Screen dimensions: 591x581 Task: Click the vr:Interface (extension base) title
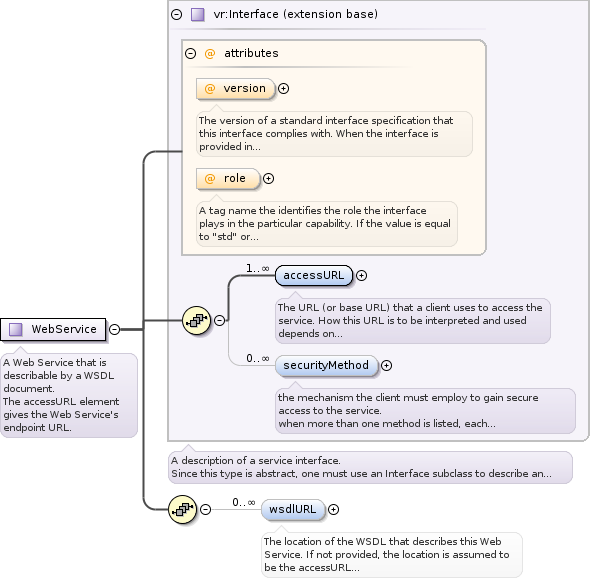[x=296, y=14]
